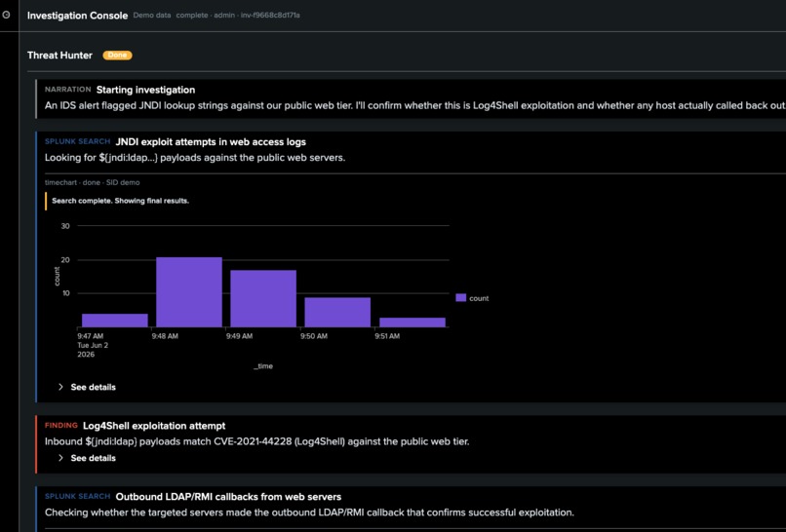Screen dimensions: 786x532
Task: Click the Log4Shell exploitation attempt title
Action: [154, 426]
